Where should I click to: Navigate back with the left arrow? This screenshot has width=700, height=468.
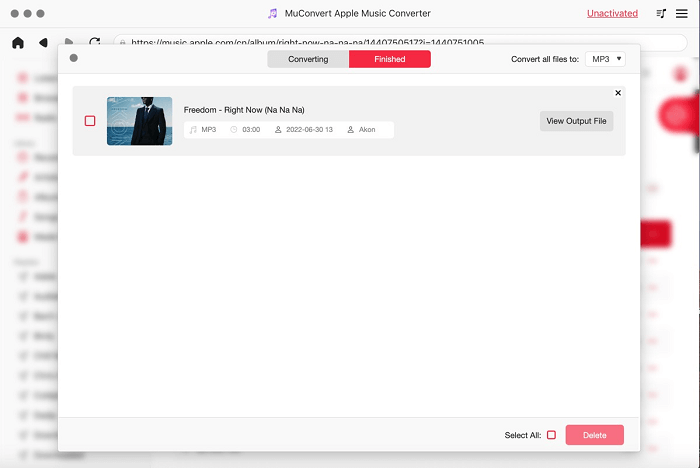(43, 42)
